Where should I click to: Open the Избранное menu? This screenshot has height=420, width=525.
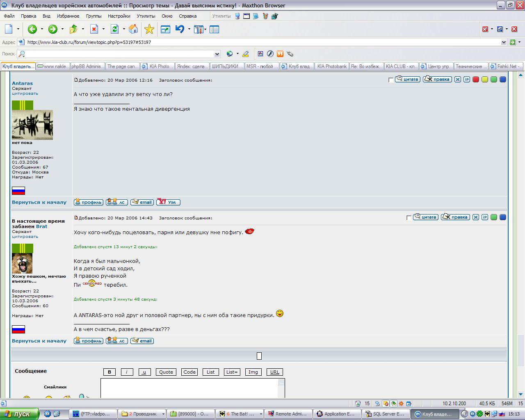68,16
